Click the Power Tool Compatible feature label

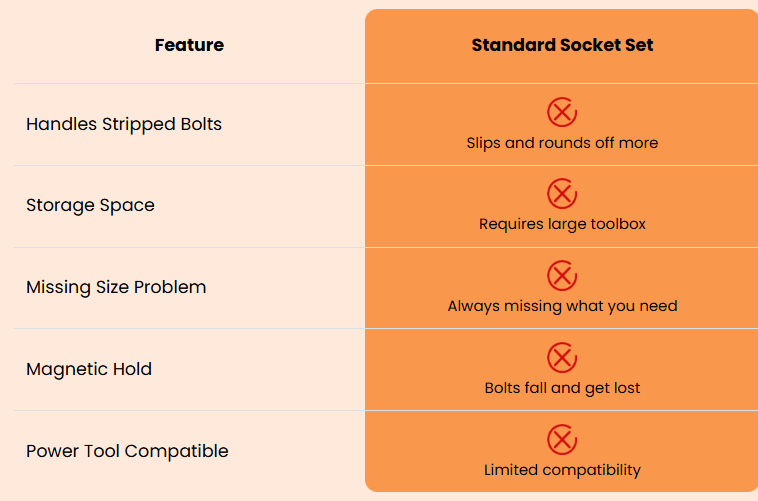point(127,451)
